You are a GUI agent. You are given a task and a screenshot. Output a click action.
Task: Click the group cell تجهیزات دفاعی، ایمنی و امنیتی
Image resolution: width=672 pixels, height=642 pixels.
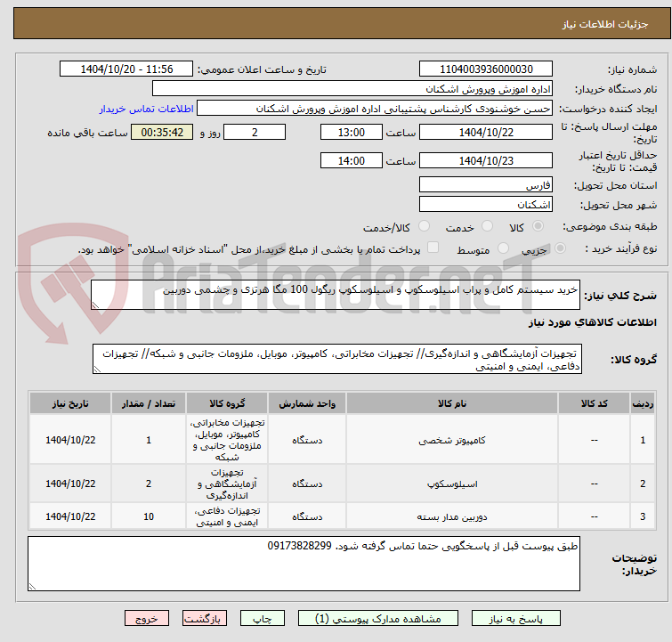pos(227,516)
